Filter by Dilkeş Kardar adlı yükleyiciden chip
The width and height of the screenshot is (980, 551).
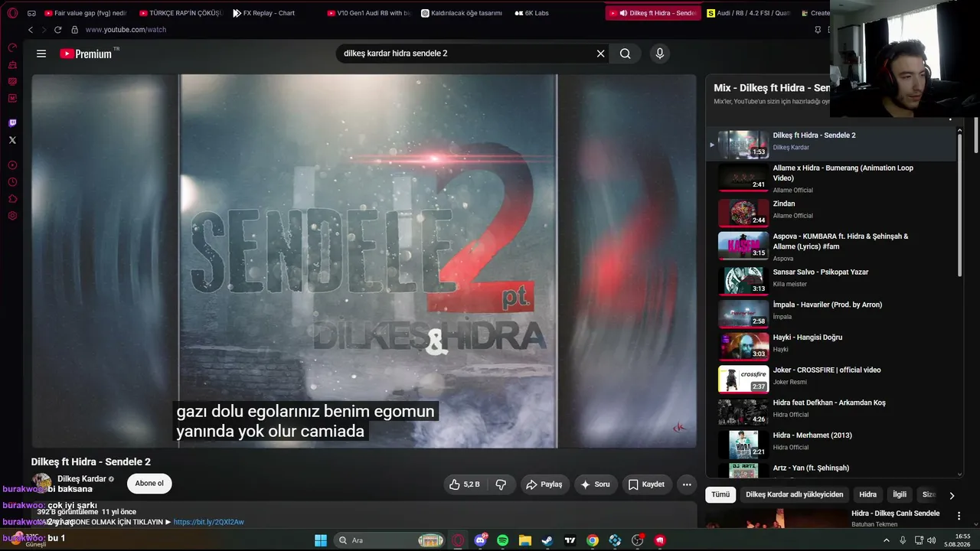[x=795, y=494]
